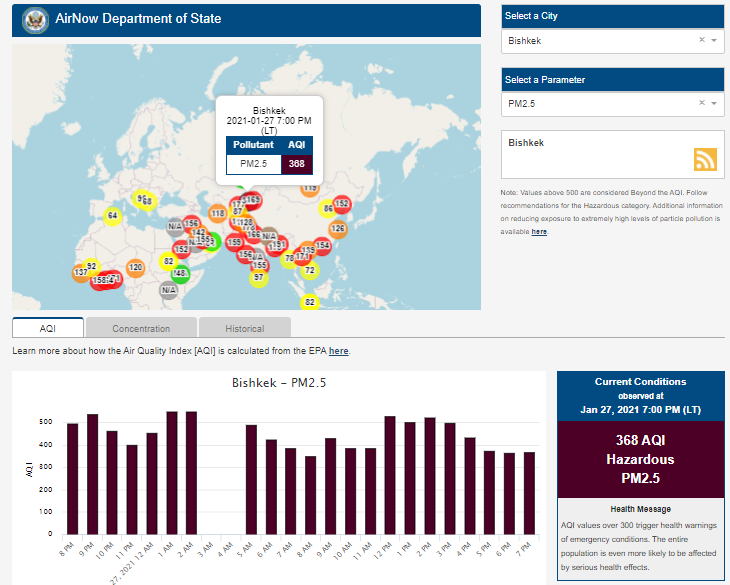This screenshot has height=585, width=730.
Task: Select the AQI tab
Action: [48, 328]
